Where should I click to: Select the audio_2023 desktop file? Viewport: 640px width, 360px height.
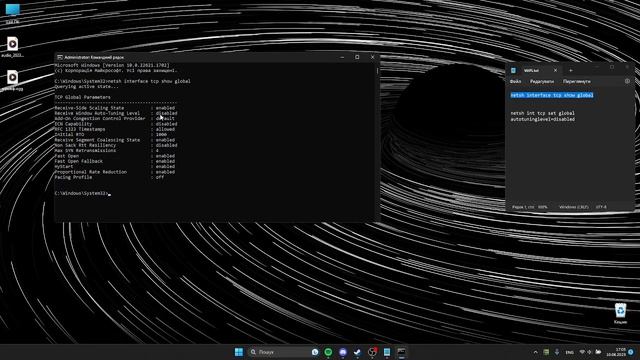coord(12,47)
